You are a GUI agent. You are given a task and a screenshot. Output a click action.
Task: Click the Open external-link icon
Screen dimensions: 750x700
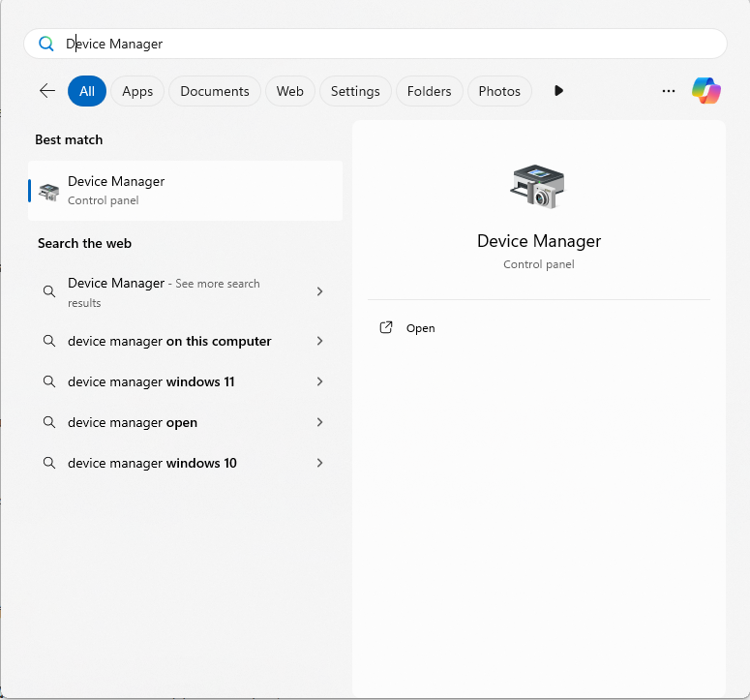point(386,328)
